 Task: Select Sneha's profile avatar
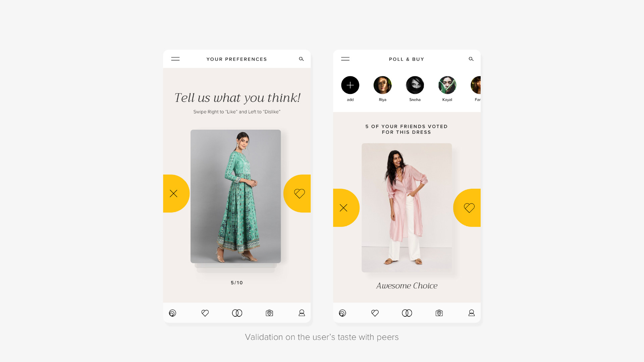coord(415,85)
